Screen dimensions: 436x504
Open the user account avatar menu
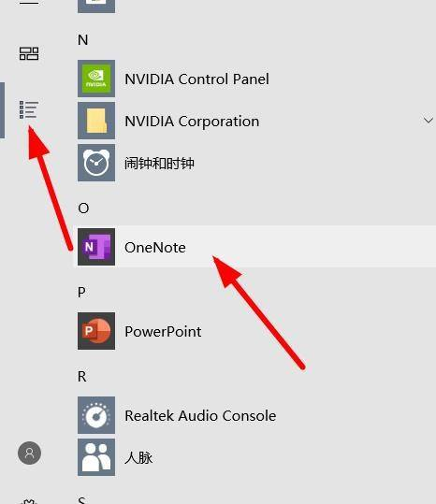click(29, 453)
